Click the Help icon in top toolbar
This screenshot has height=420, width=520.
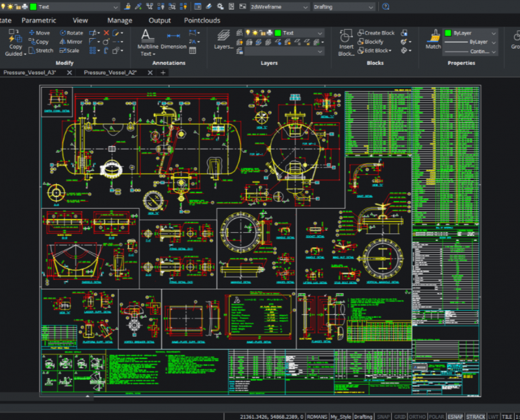385,7
